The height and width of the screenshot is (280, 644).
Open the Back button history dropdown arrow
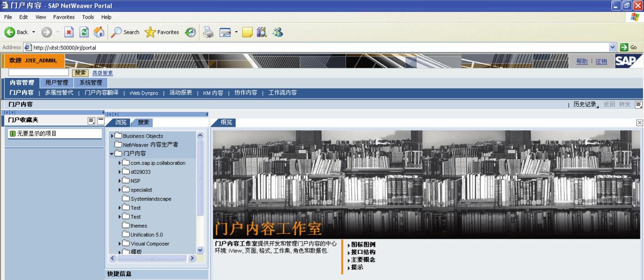(34, 32)
